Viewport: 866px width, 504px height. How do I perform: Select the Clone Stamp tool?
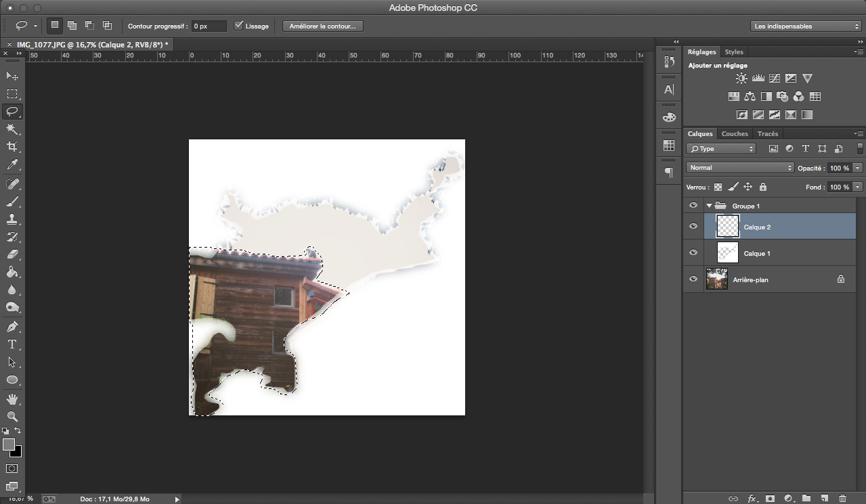click(12, 219)
